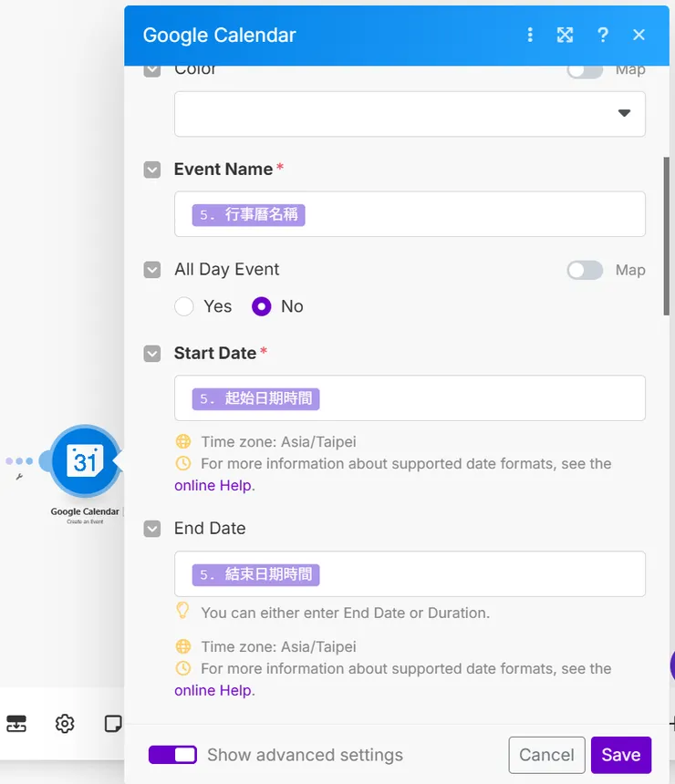675x784 pixels.
Task: Select the 行事曆名稱 mapped pill
Action: point(249,215)
